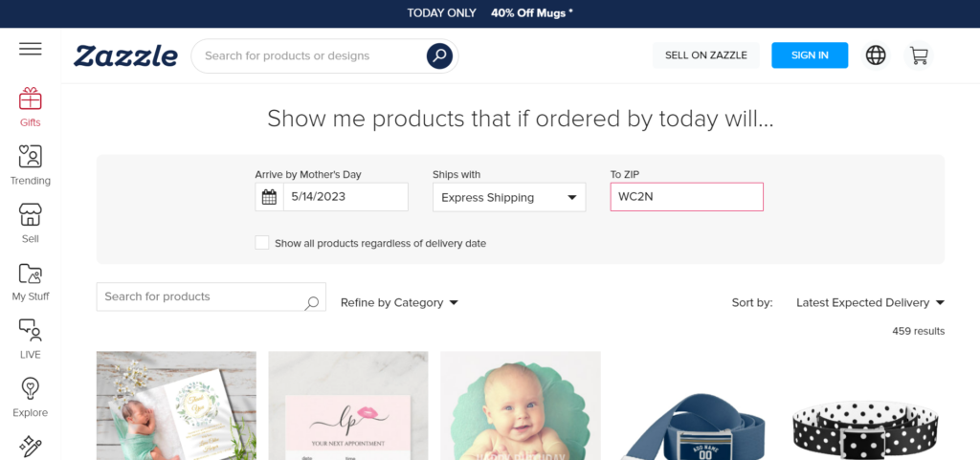Expand Refine by Category
The width and height of the screenshot is (980, 460).
click(399, 302)
